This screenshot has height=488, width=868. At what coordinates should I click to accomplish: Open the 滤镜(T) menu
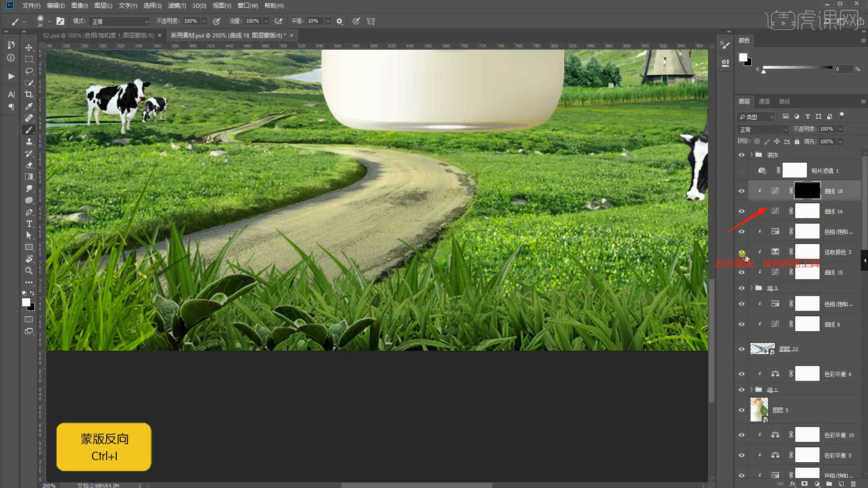point(177,5)
